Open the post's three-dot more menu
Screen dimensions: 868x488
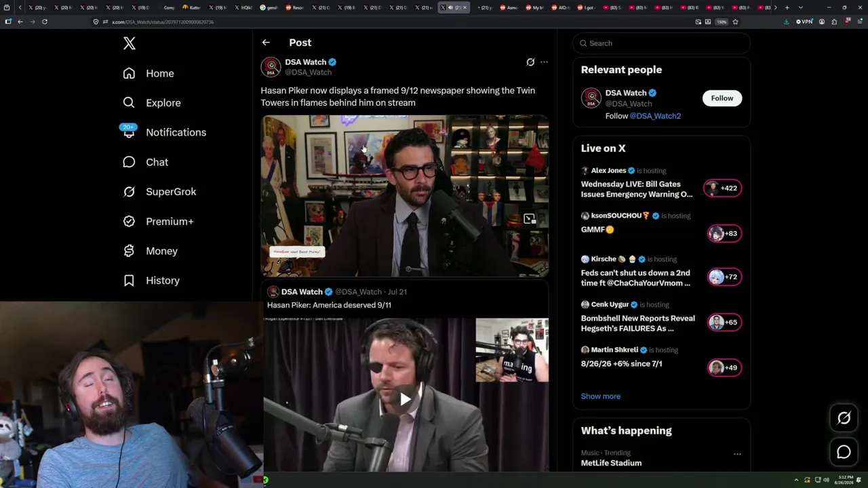pyautogui.click(x=544, y=62)
